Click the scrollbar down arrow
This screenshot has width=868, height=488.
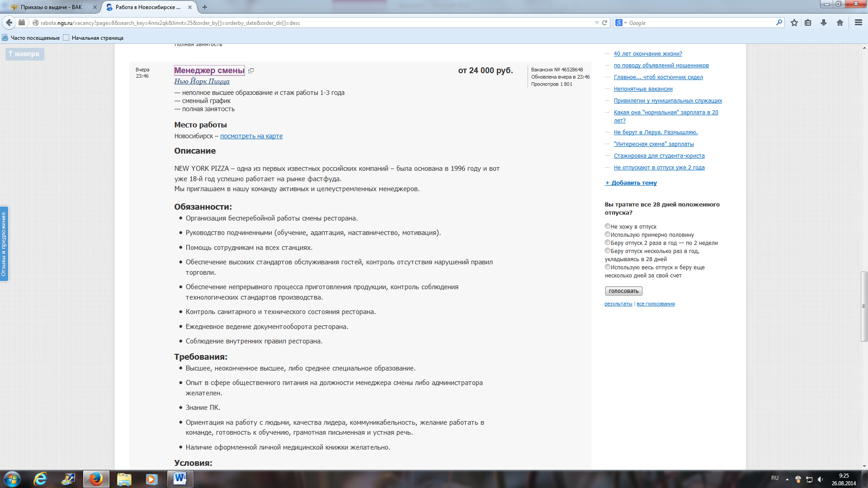tap(864, 466)
